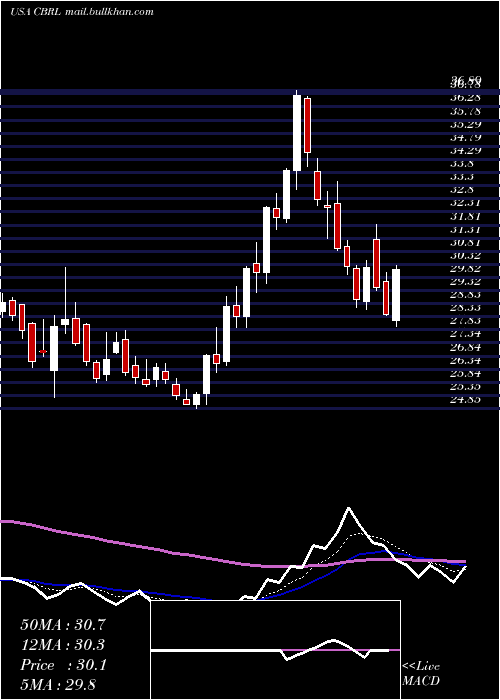
Task: Select the 29.32 price axis label
Action: click(x=466, y=282)
